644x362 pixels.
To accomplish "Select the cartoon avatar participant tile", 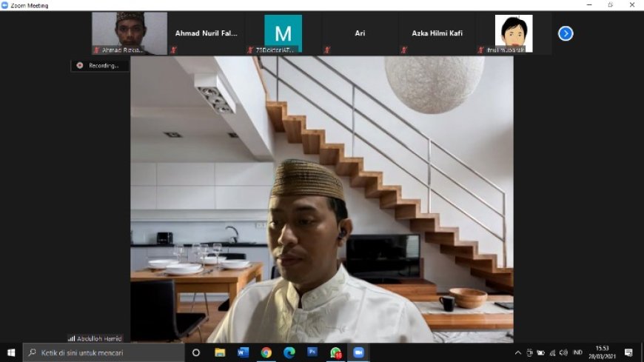I will (513, 33).
